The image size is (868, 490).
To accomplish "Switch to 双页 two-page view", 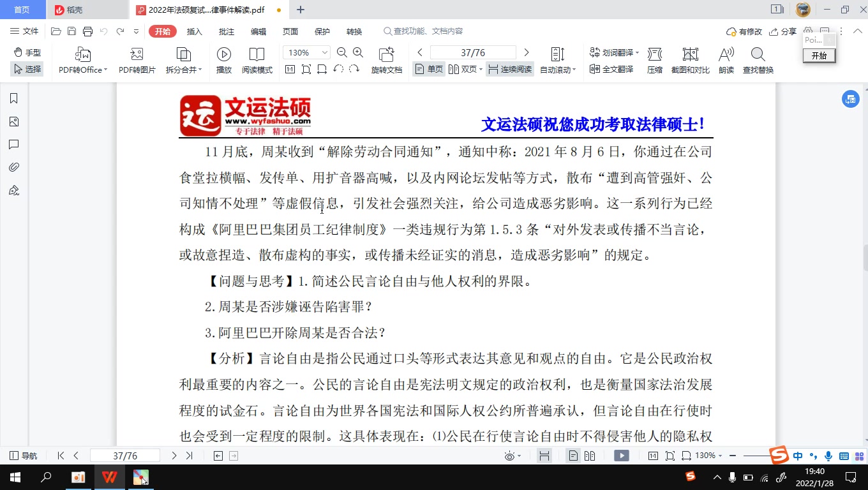I will coord(463,69).
